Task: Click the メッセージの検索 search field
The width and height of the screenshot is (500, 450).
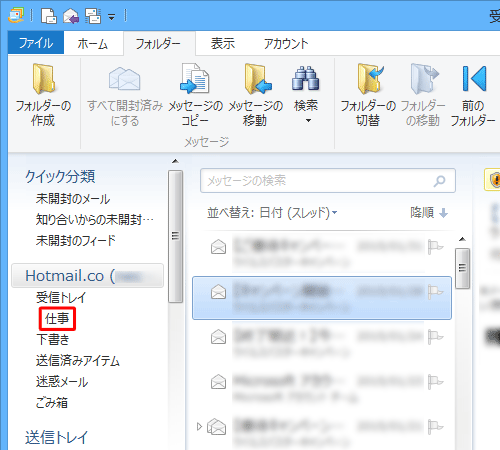Action: point(328,181)
